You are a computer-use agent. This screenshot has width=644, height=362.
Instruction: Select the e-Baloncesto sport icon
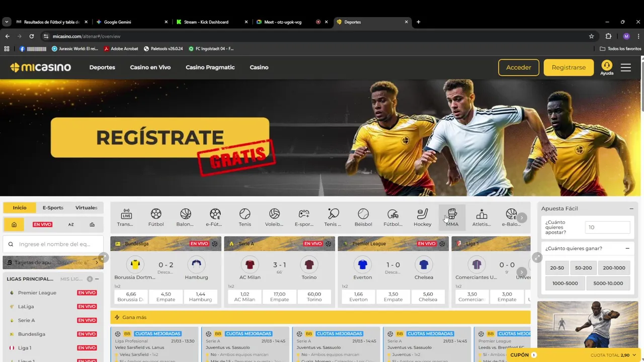pyautogui.click(x=511, y=218)
